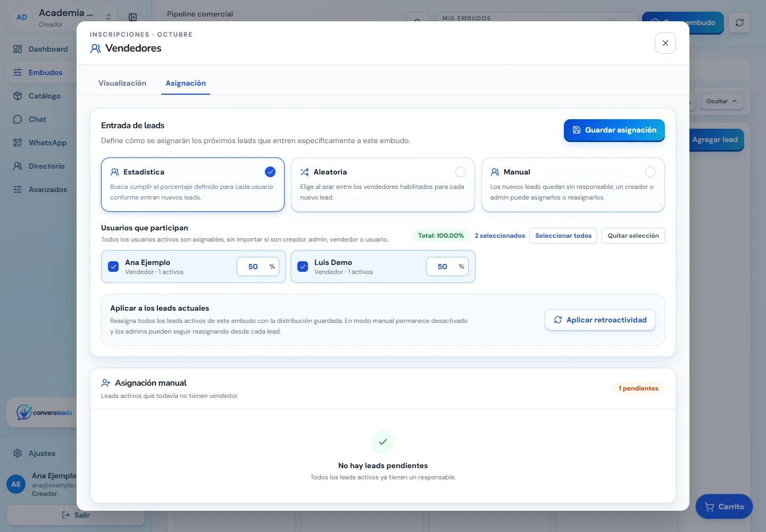The image size is (766, 532).
Task: Click the 2 seleccionados label
Action: [x=500, y=236]
